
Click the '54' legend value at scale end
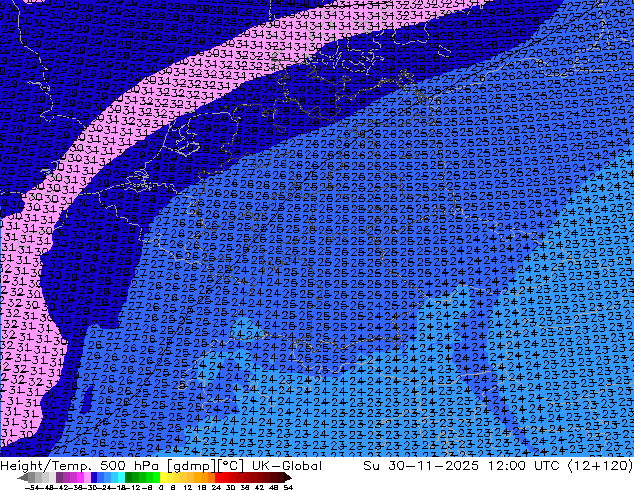[288, 487]
